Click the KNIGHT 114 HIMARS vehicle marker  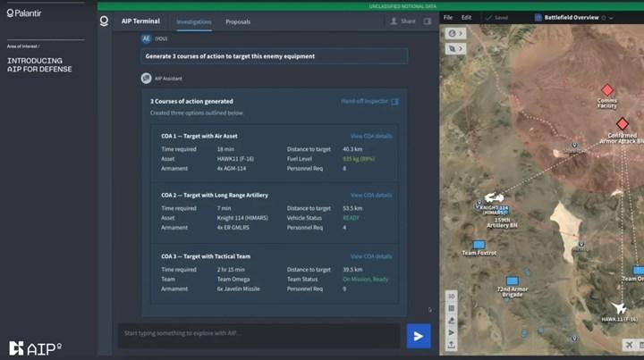[x=495, y=197]
